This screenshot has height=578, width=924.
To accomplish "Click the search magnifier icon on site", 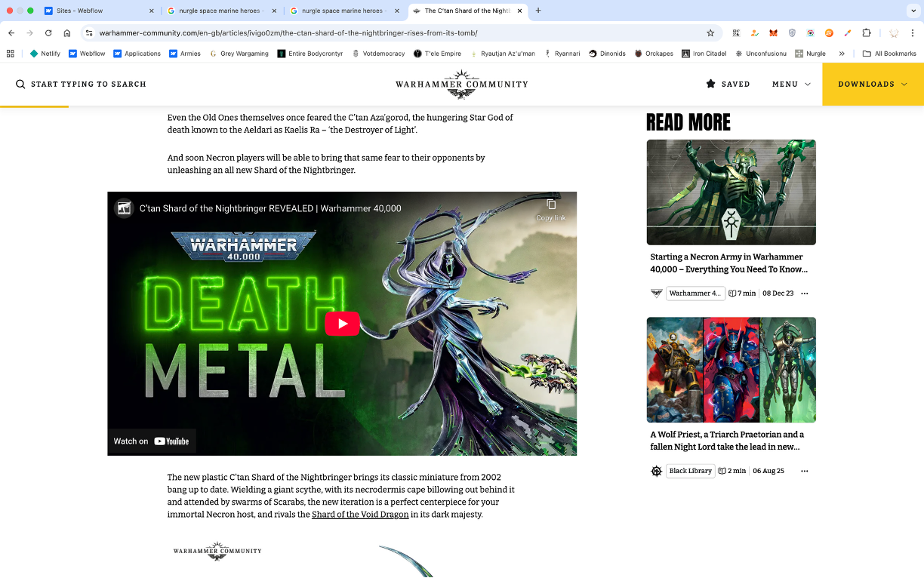I will coord(20,85).
